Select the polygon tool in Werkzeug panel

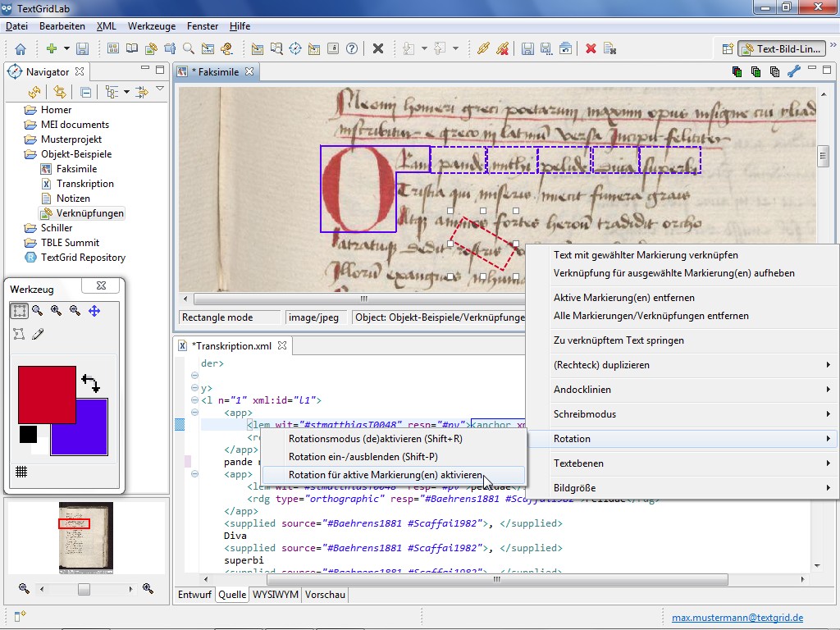19,334
